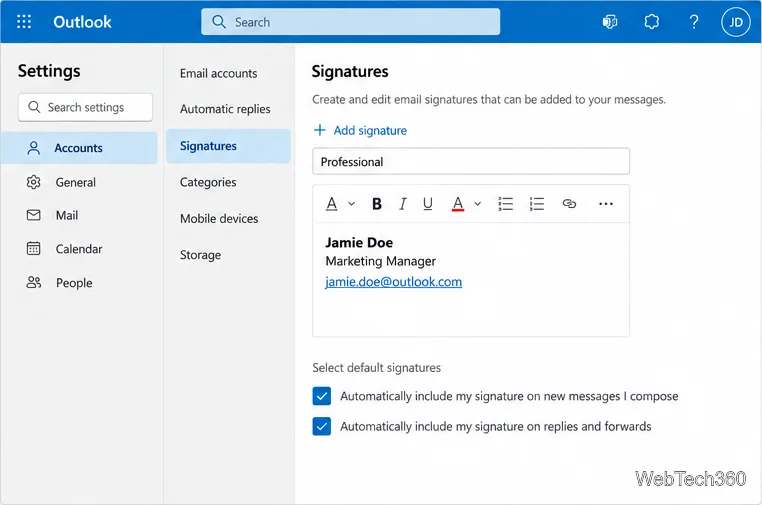Viewport: 762px width, 505px height.
Task: Open the settings gear in header
Action: 652,22
